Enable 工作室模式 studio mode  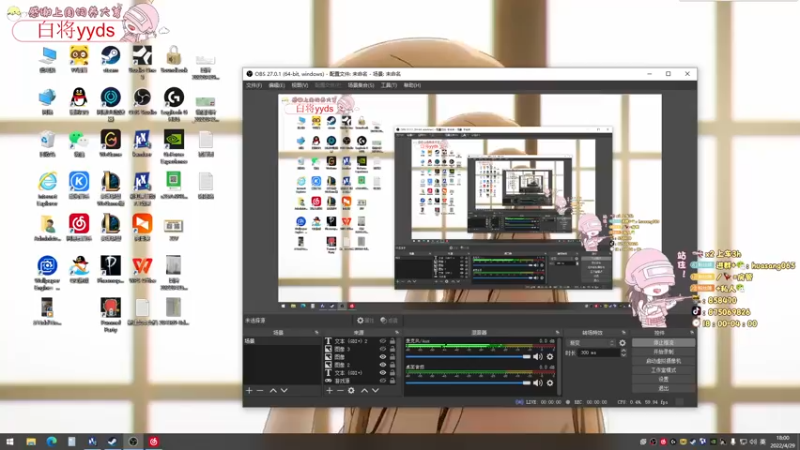663,370
